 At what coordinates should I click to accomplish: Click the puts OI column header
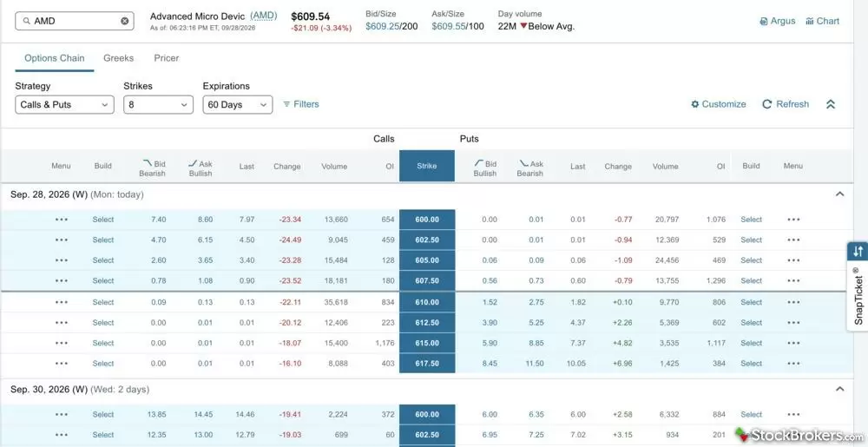[720, 167]
